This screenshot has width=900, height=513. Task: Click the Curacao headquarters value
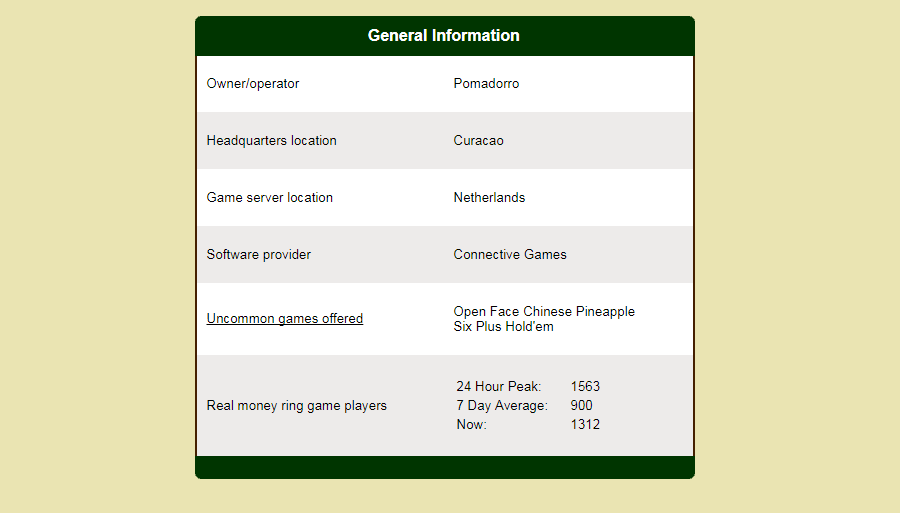tap(478, 141)
